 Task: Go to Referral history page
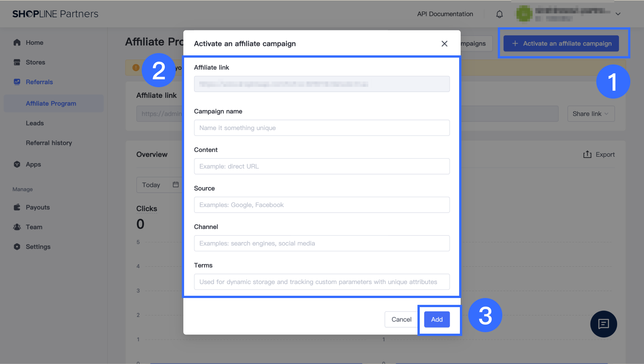tap(49, 143)
